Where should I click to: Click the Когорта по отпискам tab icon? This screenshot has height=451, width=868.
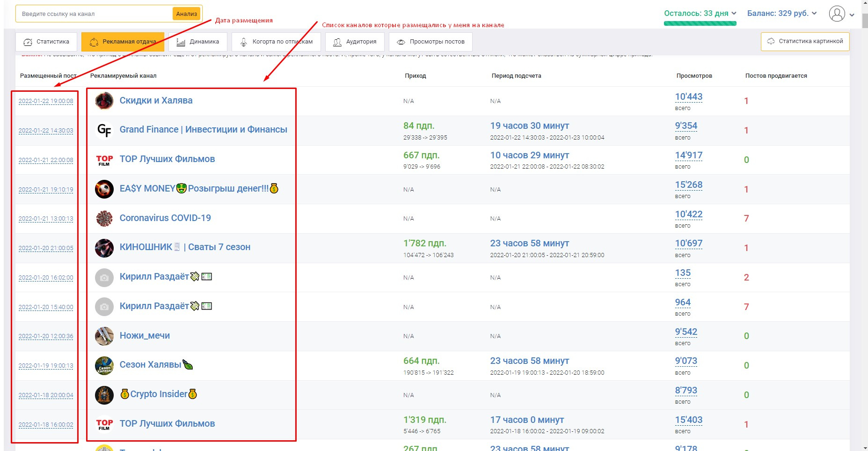tap(244, 42)
